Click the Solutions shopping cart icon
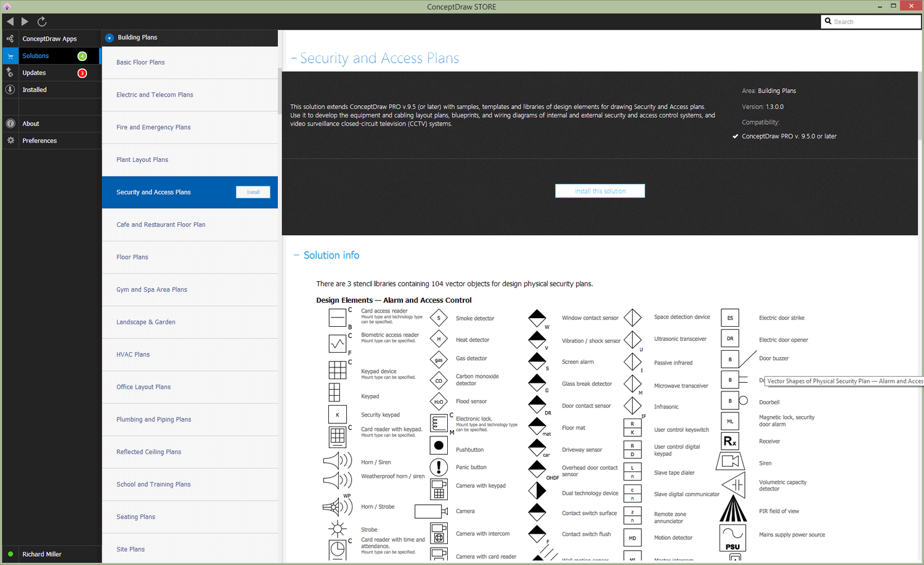This screenshot has width=924, height=565. click(10, 56)
